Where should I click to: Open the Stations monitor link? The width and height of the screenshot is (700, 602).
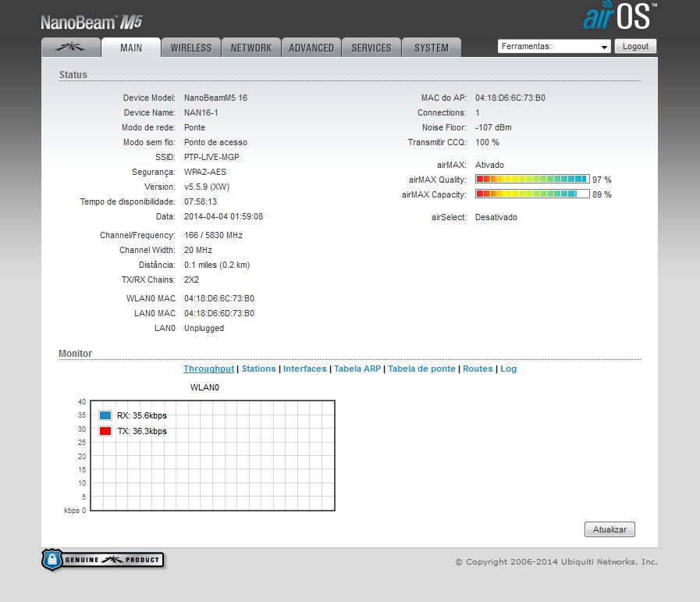259,369
